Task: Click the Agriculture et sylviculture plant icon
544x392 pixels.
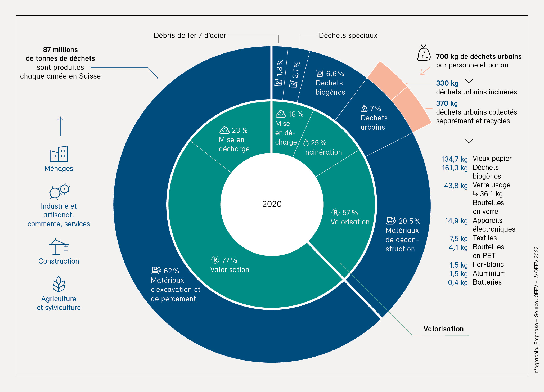Action: (x=59, y=284)
